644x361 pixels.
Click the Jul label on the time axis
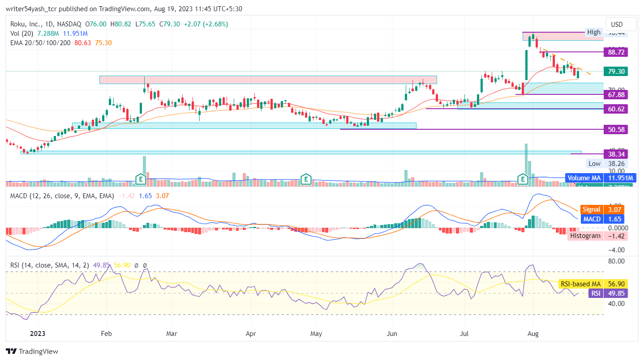tap(464, 333)
